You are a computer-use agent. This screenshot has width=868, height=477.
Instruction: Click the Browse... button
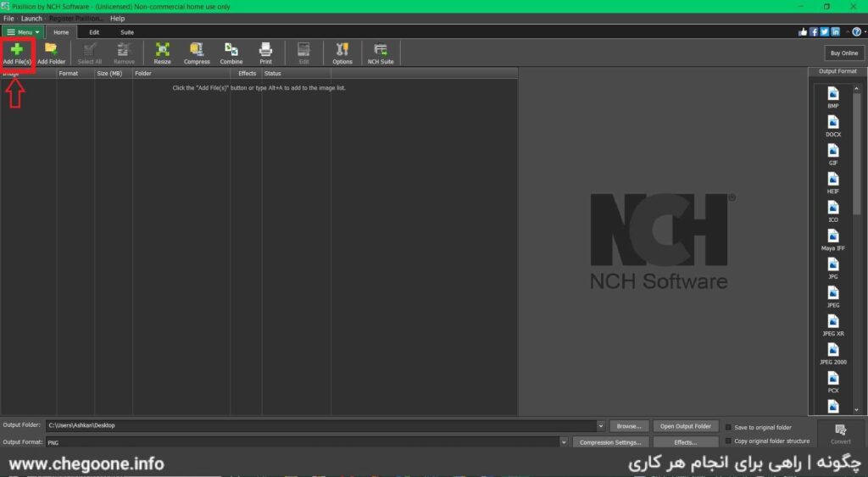point(629,426)
